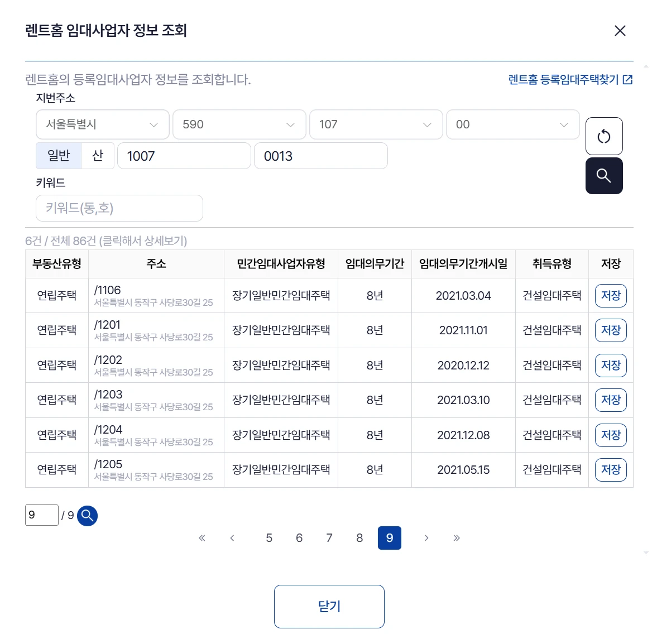This screenshot has width=657, height=644.
Task: Select the 일반 lot type toggle
Action: pyautogui.click(x=59, y=156)
